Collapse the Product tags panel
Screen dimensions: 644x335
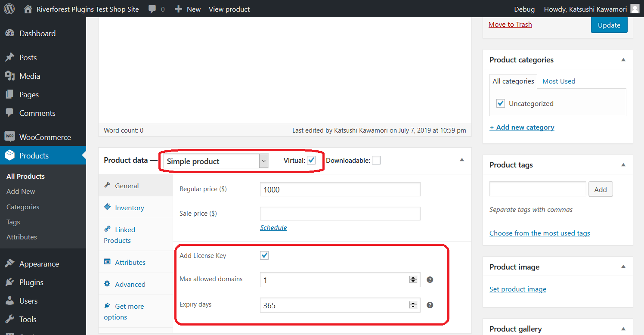click(623, 165)
